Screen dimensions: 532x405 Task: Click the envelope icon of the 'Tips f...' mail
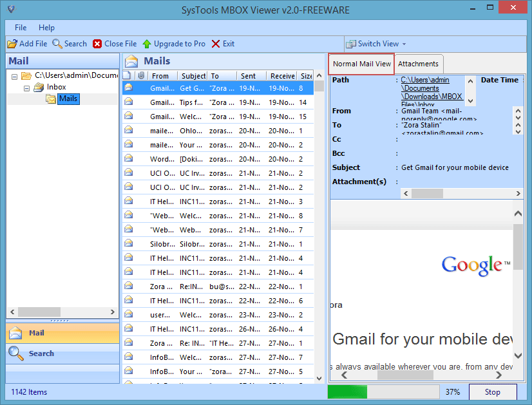(129, 102)
